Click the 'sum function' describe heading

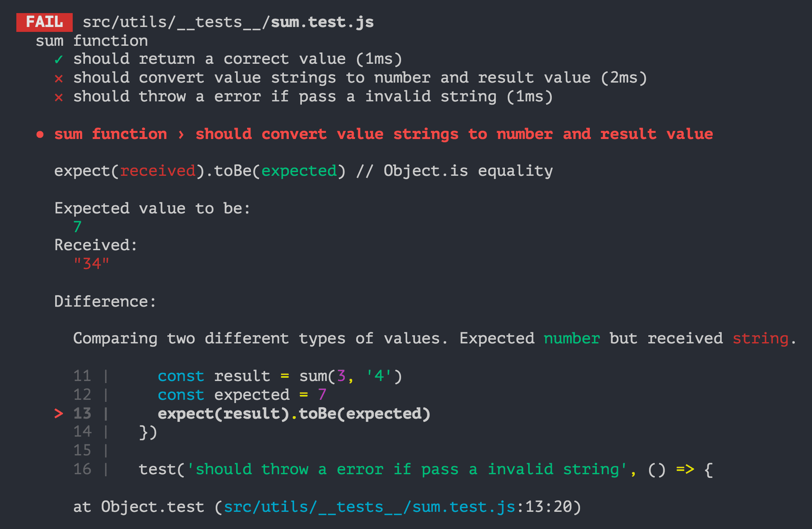pyautogui.click(x=92, y=41)
